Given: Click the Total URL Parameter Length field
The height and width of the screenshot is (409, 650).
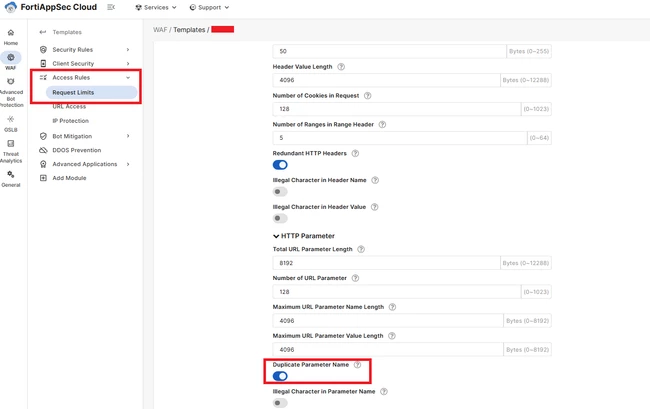Looking at the screenshot, I should coord(386,263).
